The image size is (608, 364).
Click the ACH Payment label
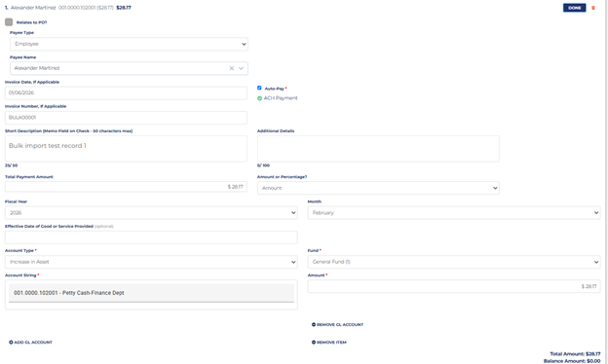coord(281,98)
